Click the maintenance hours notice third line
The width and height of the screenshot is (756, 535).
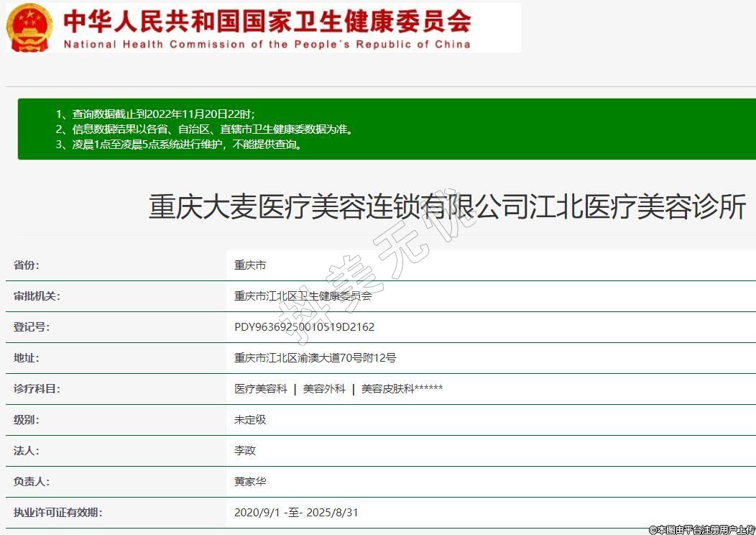coord(179,145)
